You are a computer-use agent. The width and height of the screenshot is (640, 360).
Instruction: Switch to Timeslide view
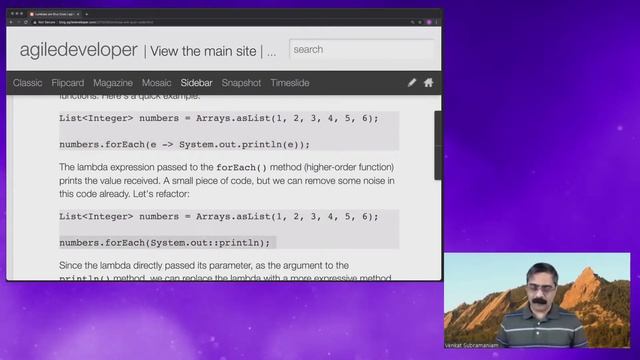(x=289, y=83)
